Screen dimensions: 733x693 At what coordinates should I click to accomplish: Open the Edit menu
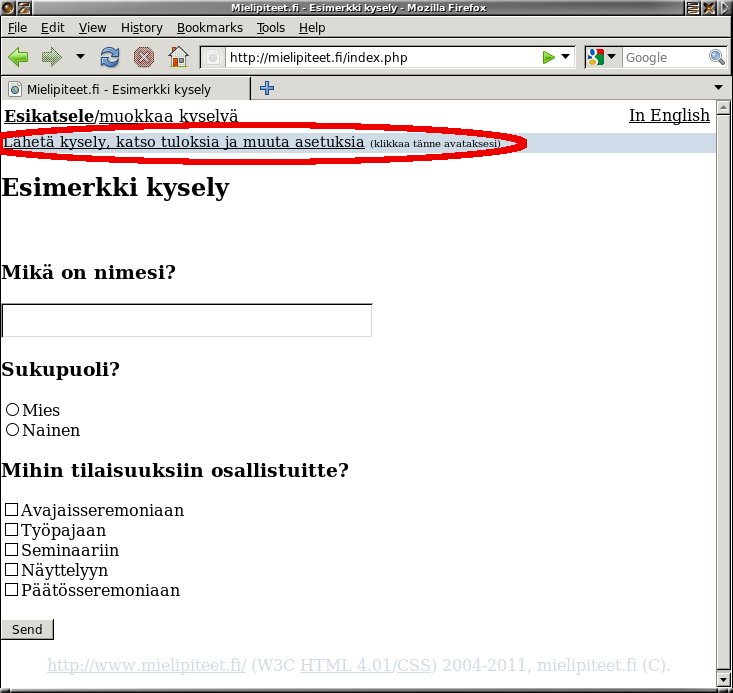[x=52, y=28]
